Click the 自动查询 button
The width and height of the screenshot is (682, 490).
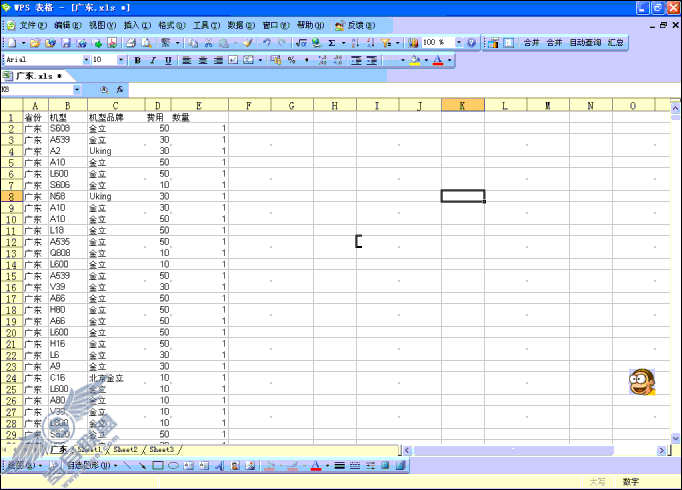(585, 42)
